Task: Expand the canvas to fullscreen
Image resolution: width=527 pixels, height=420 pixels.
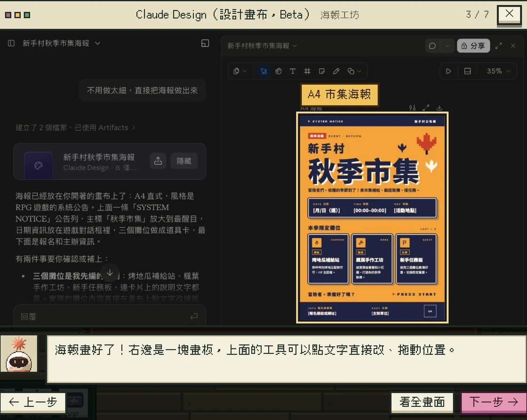Action: tap(499, 46)
